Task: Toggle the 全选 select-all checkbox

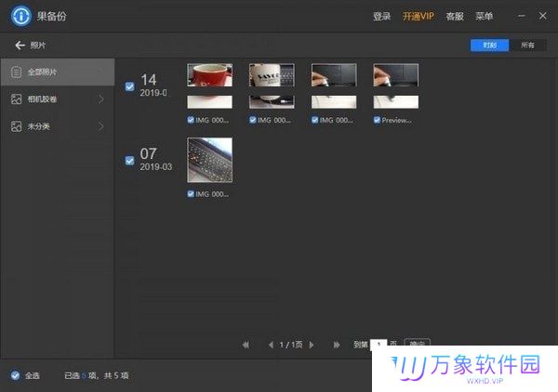Action: (x=15, y=375)
